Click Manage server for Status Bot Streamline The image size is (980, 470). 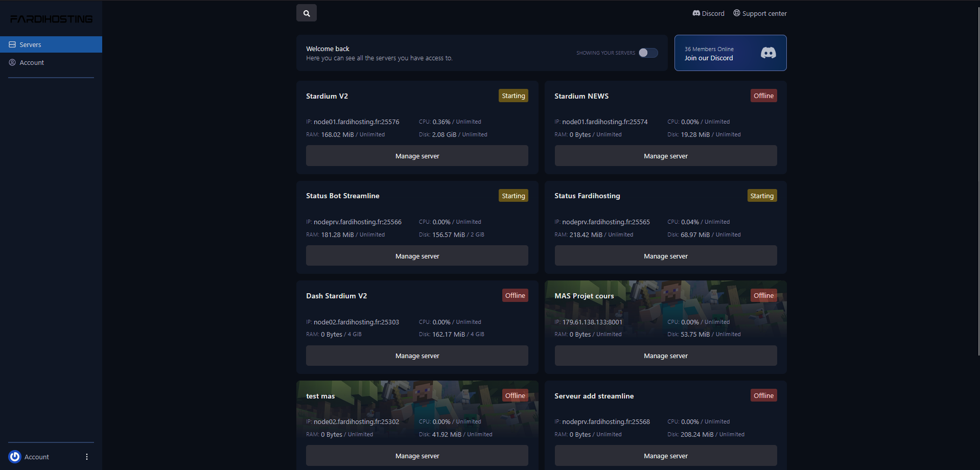click(417, 256)
